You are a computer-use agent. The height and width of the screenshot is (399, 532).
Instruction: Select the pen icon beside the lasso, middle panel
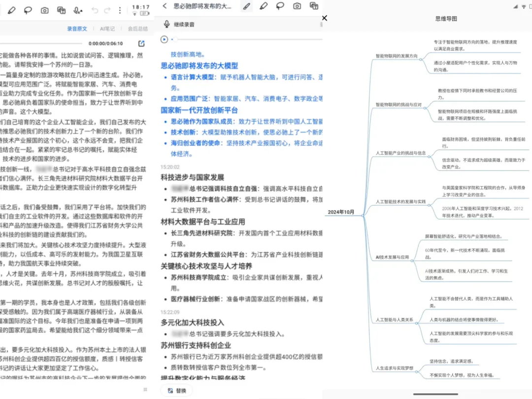[x=263, y=6]
